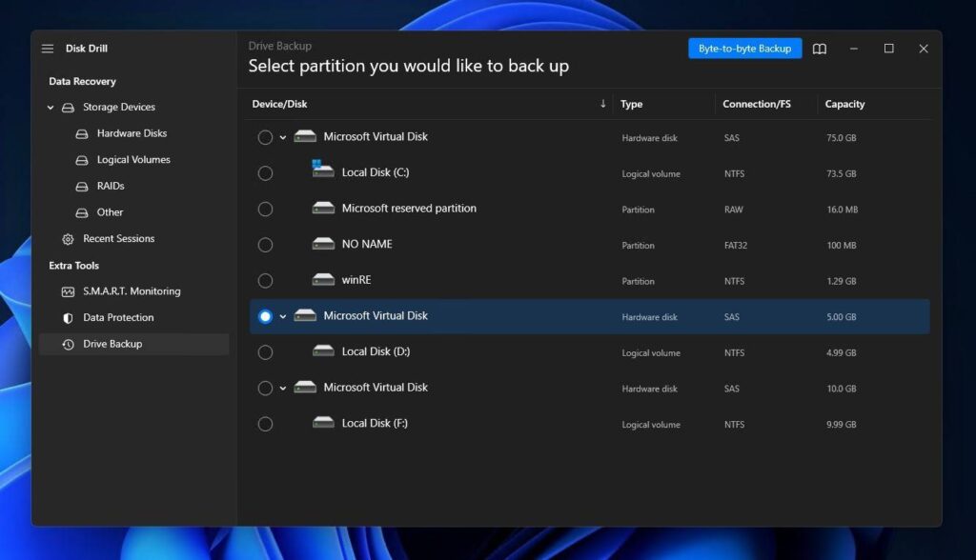Image resolution: width=976 pixels, height=560 pixels.
Task: Open the hamburger menu in Disk Drill
Action: point(47,48)
